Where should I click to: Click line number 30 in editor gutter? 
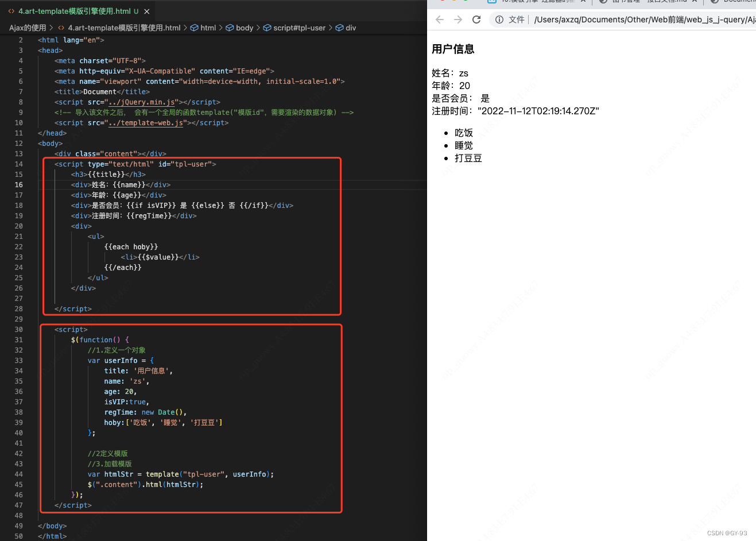click(19, 330)
